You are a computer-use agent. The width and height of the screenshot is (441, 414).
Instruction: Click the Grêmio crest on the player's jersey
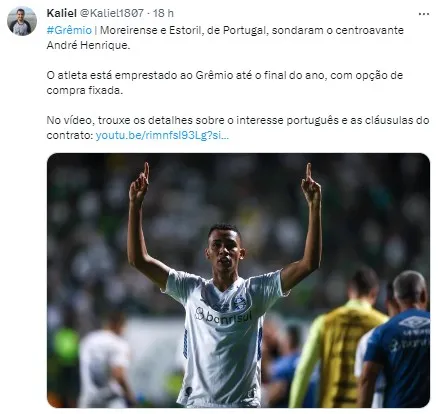pyautogui.click(x=239, y=303)
